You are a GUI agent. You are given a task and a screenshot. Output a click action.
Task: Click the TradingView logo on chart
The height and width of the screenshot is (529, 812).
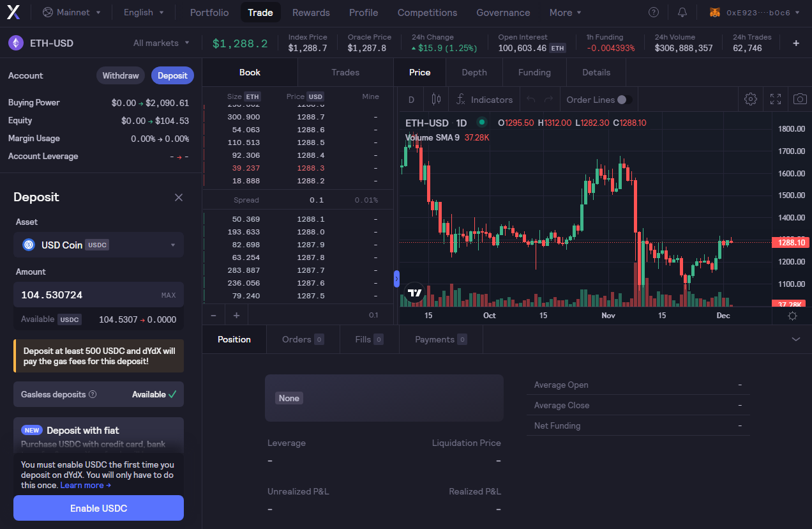pos(415,293)
